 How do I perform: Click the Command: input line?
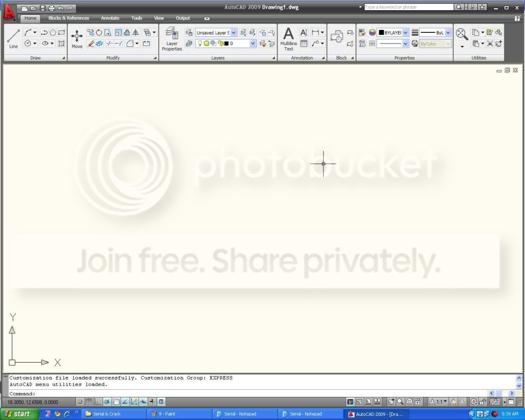248,393
